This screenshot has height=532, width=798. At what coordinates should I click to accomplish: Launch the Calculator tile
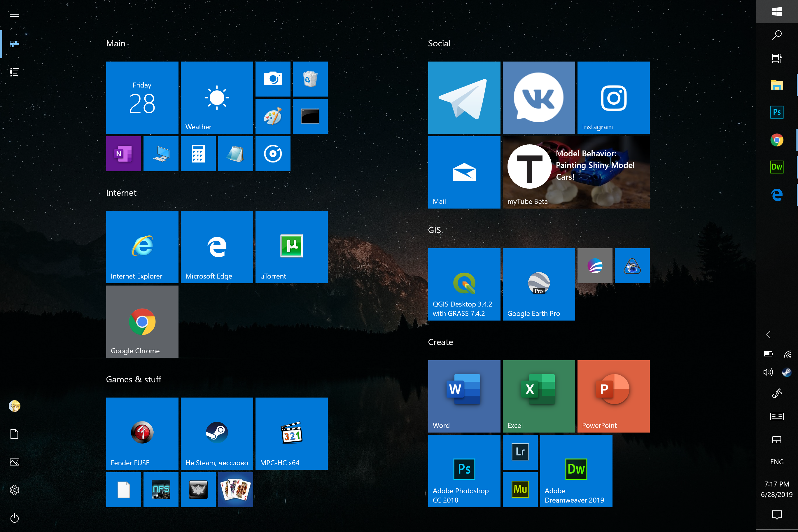tap(198, 154)
